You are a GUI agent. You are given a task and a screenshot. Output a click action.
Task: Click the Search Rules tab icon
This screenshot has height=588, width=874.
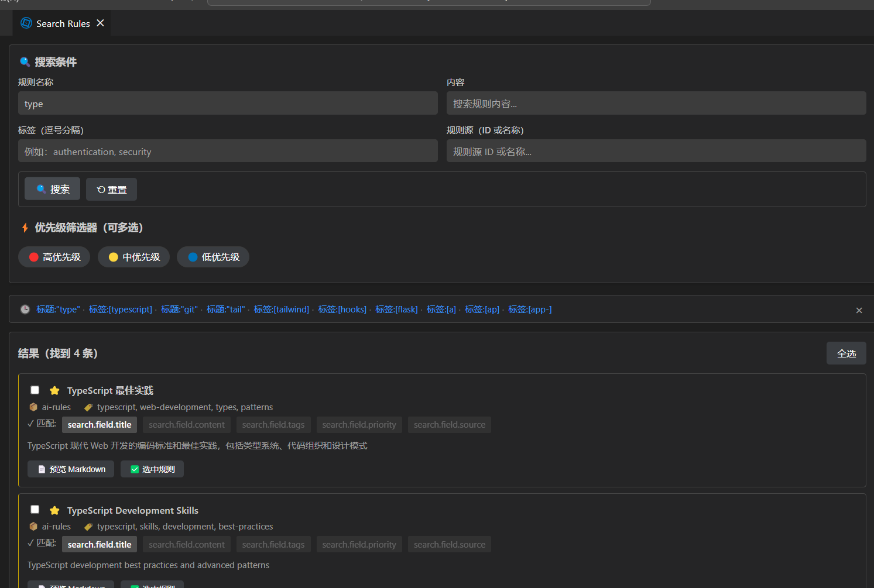point(26,23)
